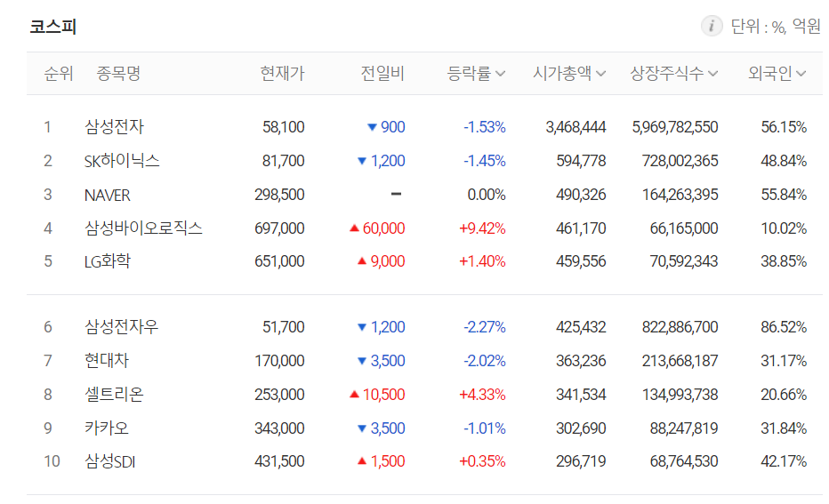Open 삼성바이오로직스 stock link
Viewport: 829px width, 504px height.
[143, 228]
